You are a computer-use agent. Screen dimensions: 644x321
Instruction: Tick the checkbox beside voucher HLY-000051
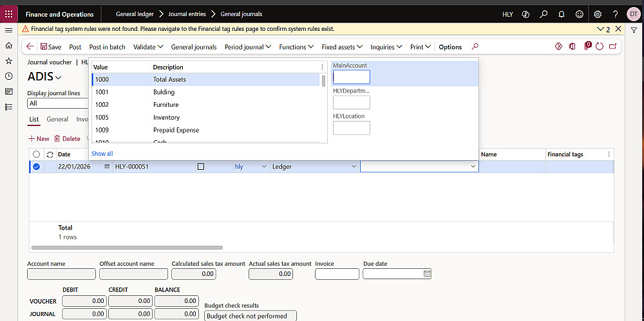point(201,167)
